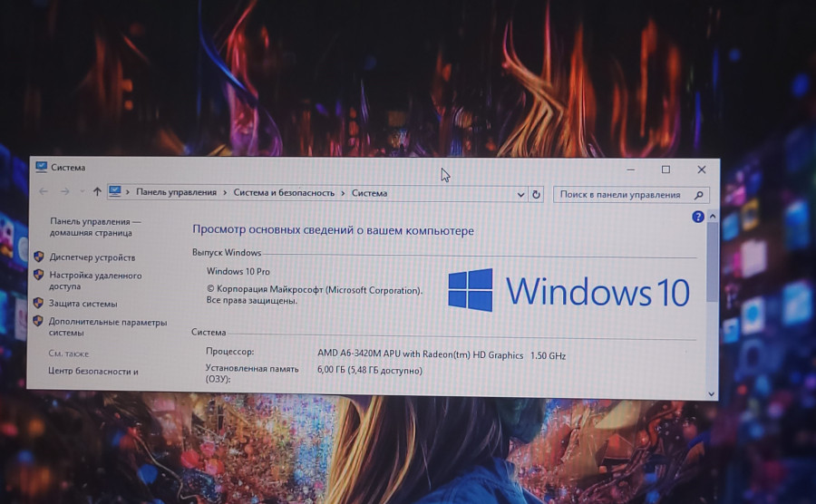This screenshot has height=504, width=816.
Task: Open Диспетчер устройств
Action: (x=92, y=257)
